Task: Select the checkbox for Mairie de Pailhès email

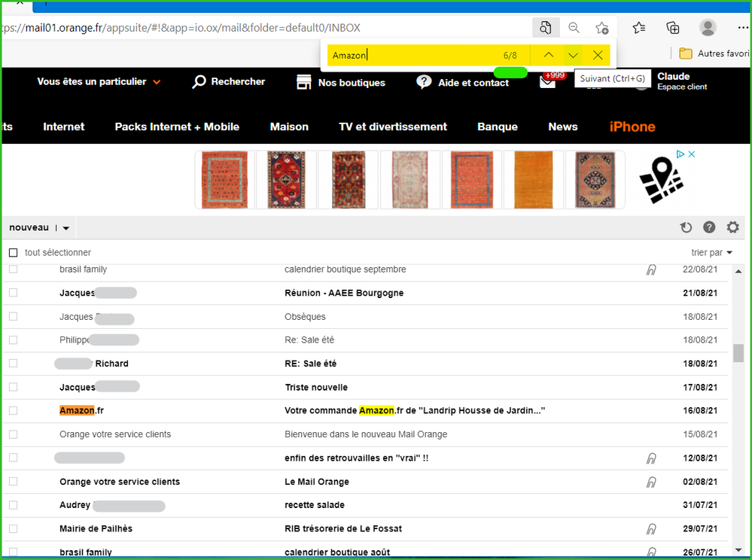Action: click(13, 529)
